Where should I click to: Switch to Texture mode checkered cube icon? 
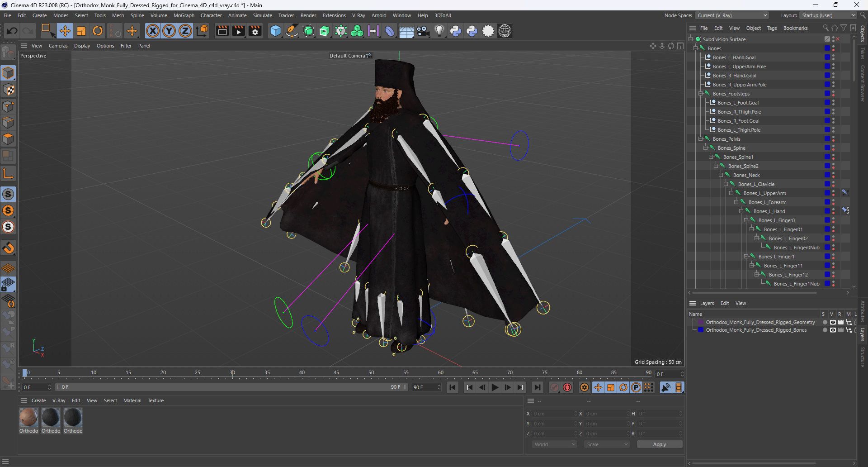click(8, 90)
